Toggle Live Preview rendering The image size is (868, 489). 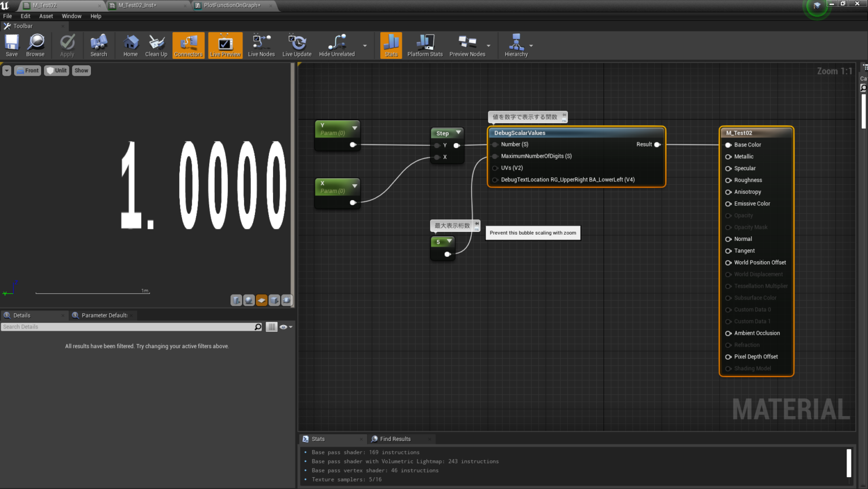tap(225, 45)
